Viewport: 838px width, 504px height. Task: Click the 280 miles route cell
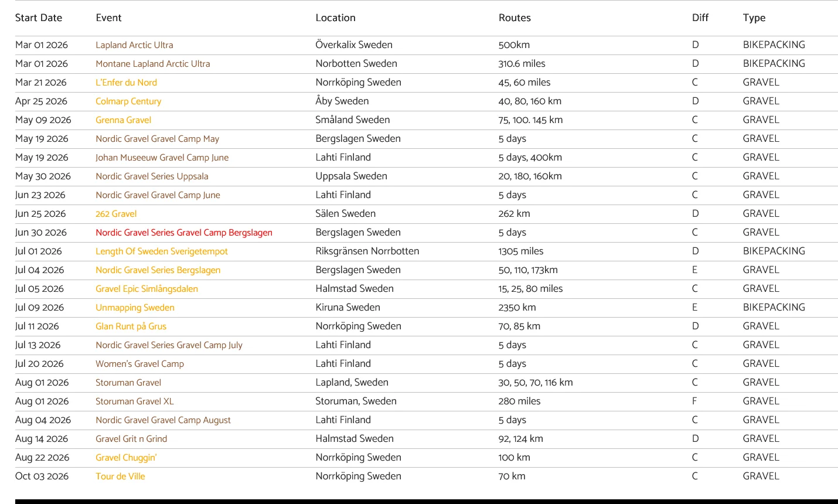(x=520, y=401)
